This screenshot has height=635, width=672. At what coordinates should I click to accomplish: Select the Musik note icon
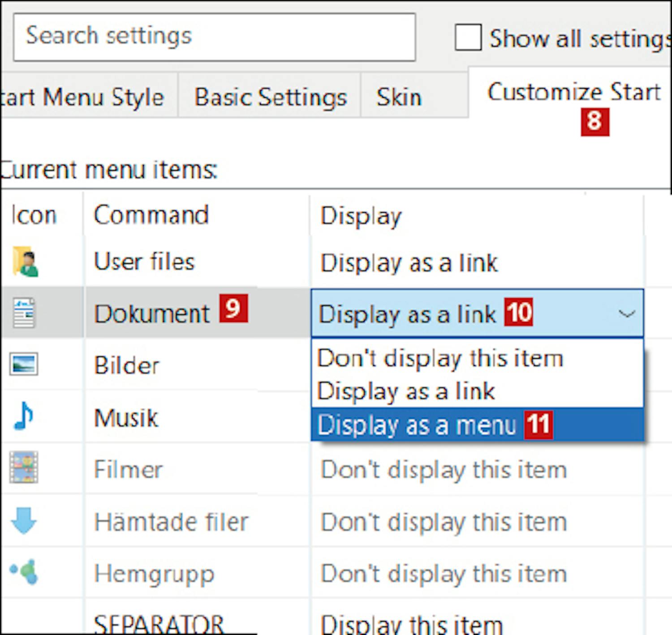(23, 416)
